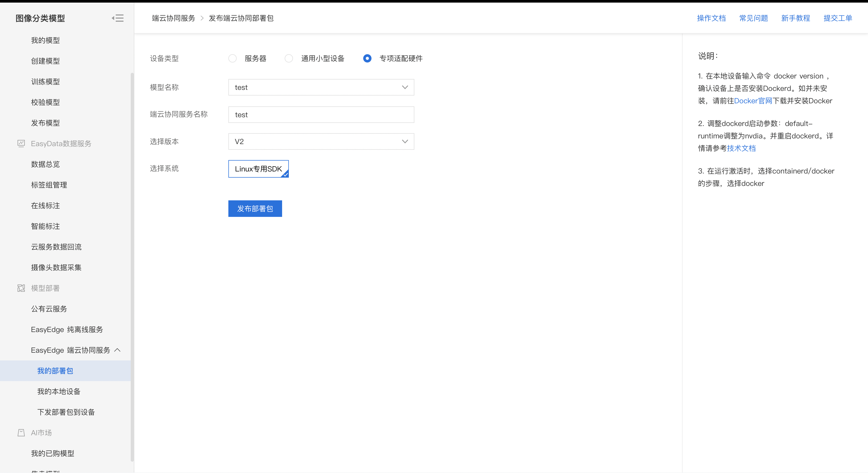868x473 pixels.
Task: Click the 端云协同服务名称 input field
Action: click(321, 115)
